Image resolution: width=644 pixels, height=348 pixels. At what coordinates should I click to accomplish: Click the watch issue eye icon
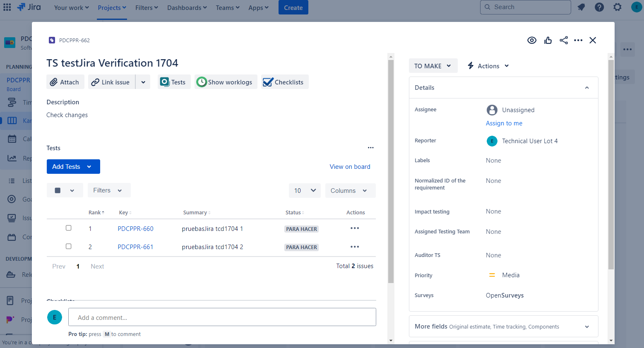point(532,40)
